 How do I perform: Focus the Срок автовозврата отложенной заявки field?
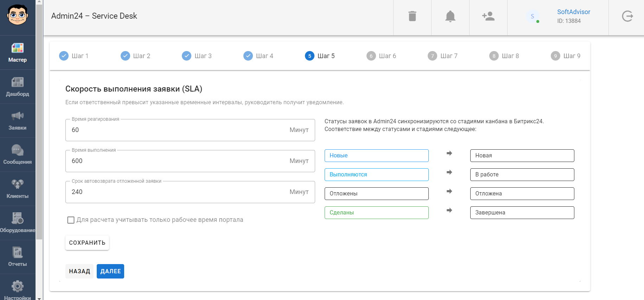(190, 192)
